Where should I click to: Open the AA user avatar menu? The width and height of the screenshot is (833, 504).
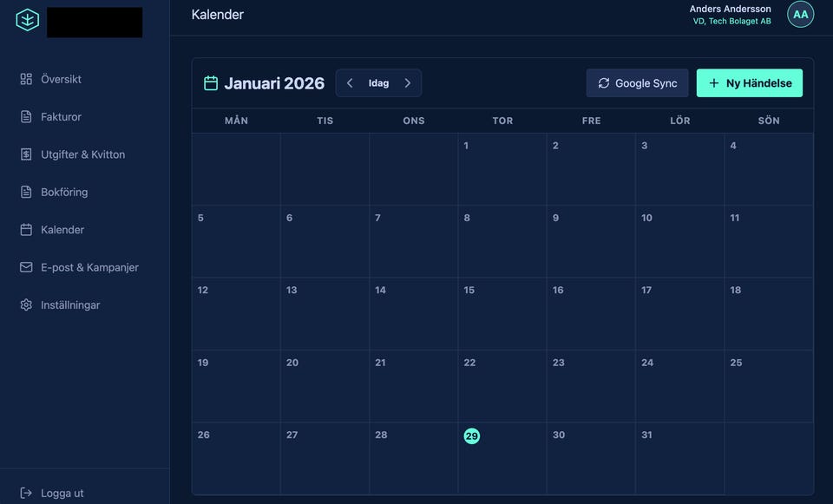pos(800,15)
